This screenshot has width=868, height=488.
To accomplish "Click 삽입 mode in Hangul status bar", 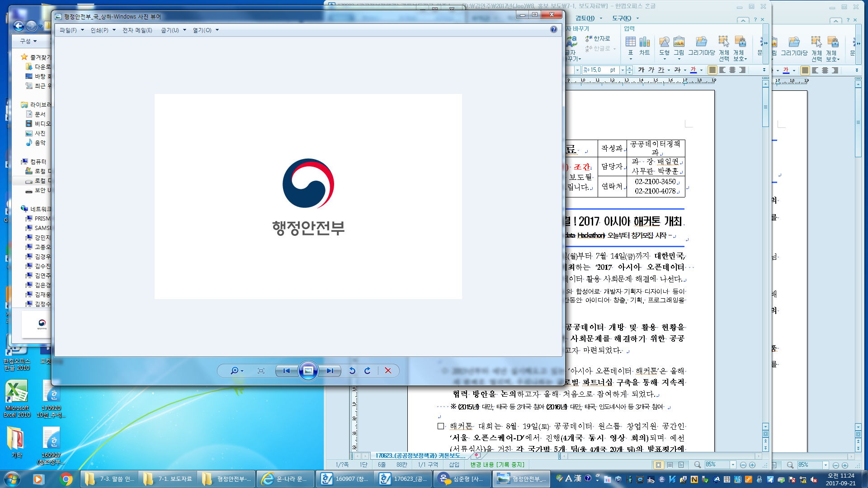I will [x=454, y=465].
